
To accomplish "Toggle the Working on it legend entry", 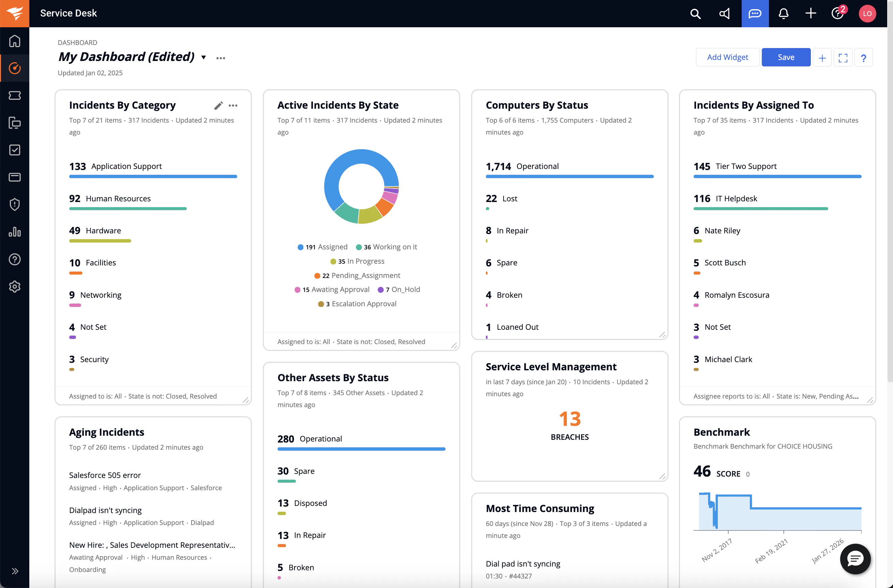I will click(387, 247).
